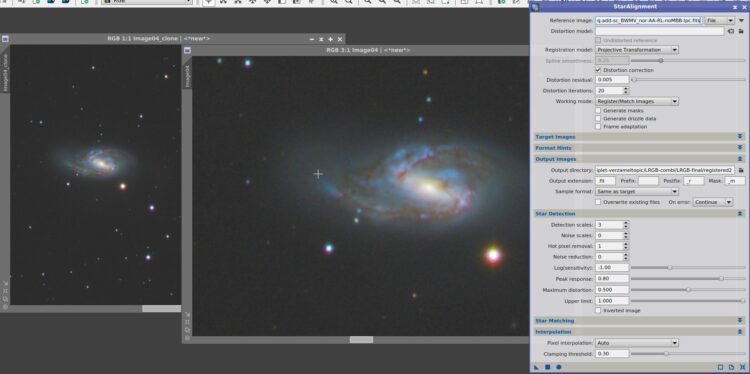750x374 pixels.
Task: Enable the Inverted image checkbox
Action: click(598, 310)
